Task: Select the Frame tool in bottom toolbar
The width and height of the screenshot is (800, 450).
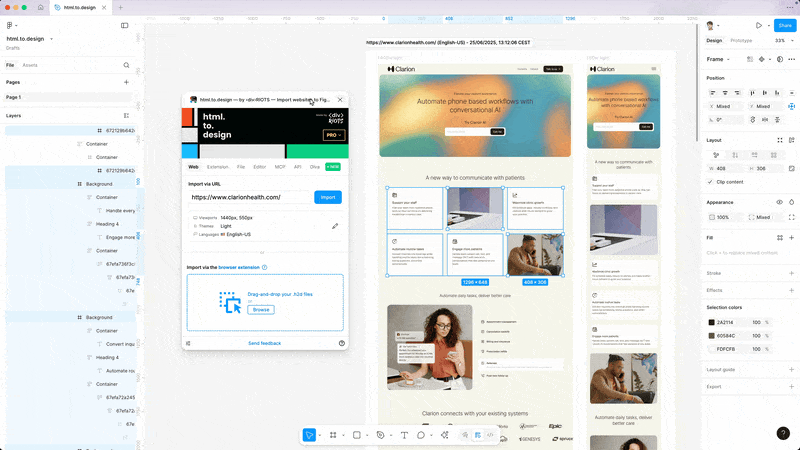Action: tap(333, 435)
